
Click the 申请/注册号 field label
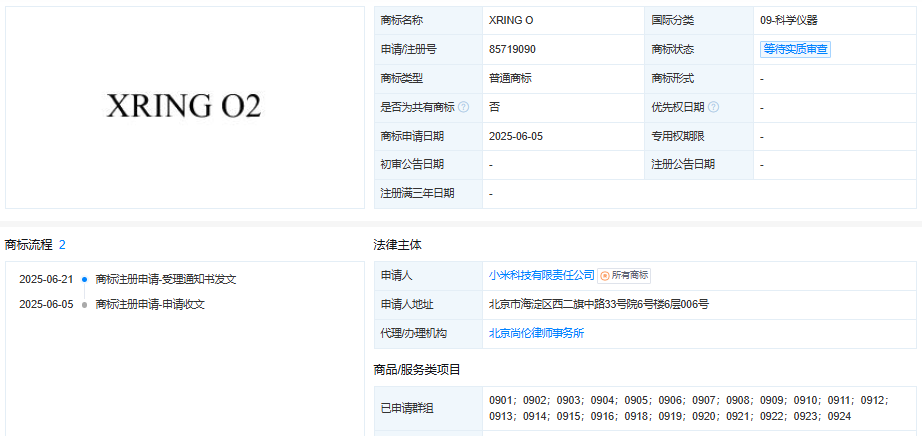pyautogui.click(x=409, y=49)
